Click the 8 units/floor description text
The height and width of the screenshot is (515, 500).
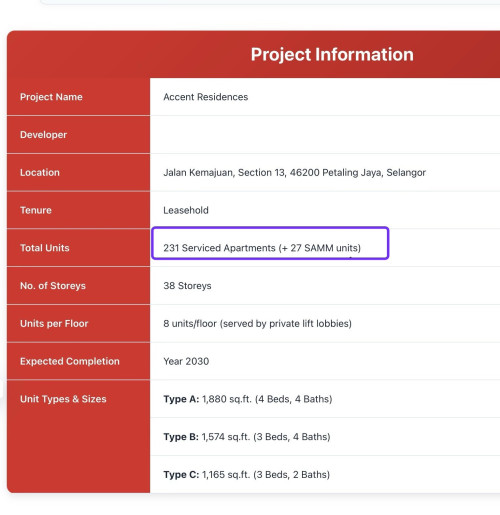click(258, 324)
